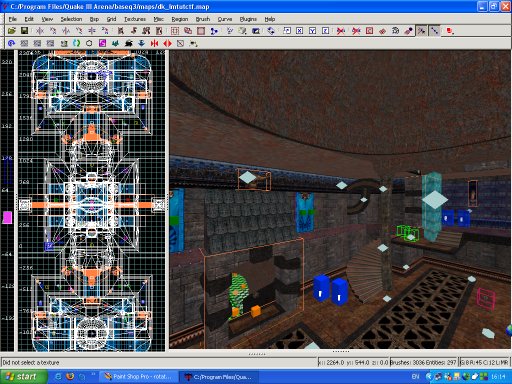This screenshot has height=384, width=512.
Task: Click the x-axis Rotate toolbar icon
Action: pos(53,31)
